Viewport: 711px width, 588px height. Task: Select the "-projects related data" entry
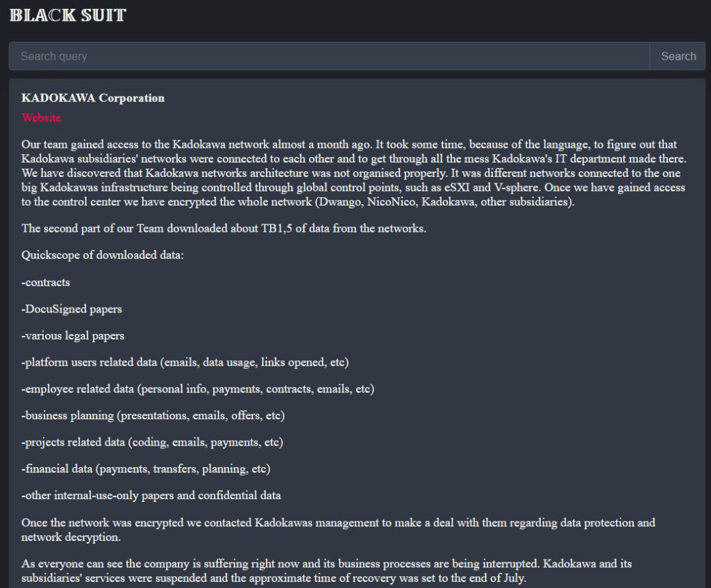coord(152,442)
